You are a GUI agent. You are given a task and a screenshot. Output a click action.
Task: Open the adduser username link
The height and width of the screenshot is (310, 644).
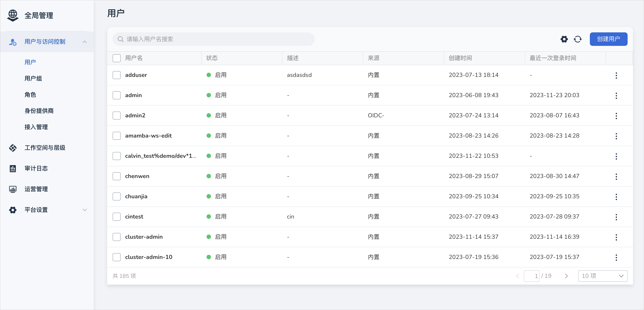pyautogui.click(x=136, y=75)
